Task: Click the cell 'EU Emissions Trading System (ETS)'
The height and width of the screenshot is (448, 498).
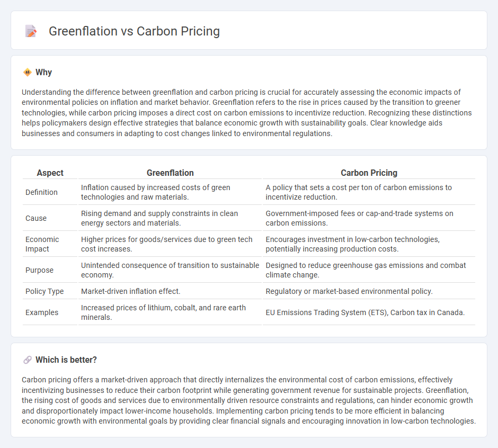Action: click(x=369, y=312)
